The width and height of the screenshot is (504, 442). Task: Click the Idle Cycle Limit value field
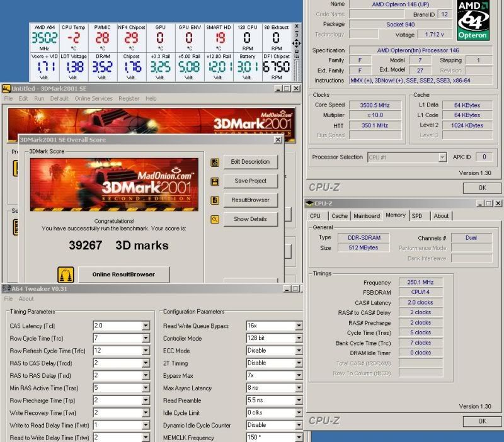(275, 413)
